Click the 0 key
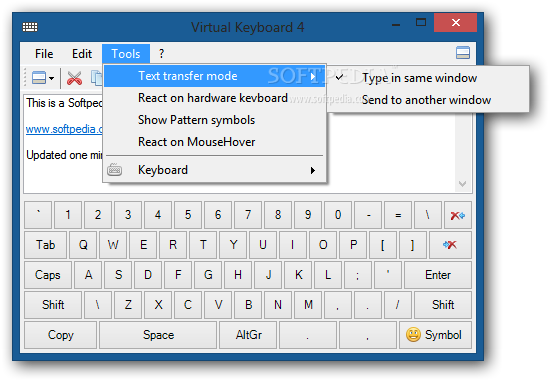 coord(338,215)
